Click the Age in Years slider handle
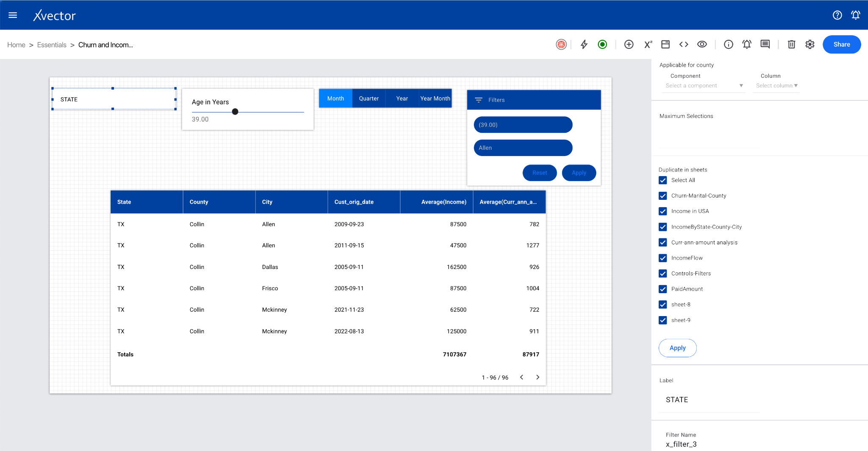The width and height of the screenshot is (868, 451). (235, 112)
